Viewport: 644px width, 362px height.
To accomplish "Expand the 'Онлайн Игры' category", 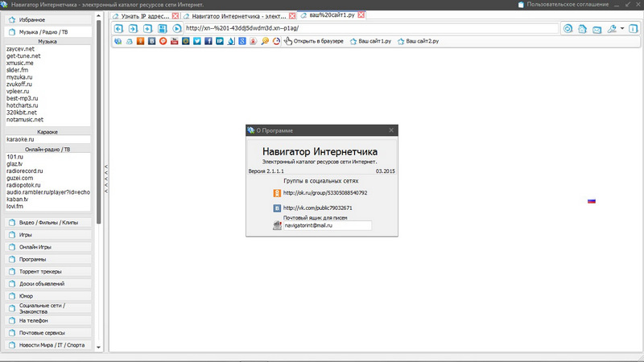I will (48, 247).
